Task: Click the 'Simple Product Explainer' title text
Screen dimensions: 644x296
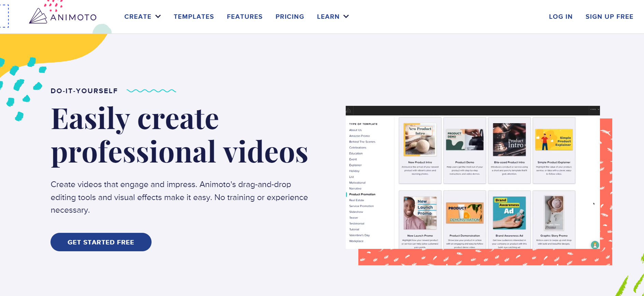Action: click(554, 163)
